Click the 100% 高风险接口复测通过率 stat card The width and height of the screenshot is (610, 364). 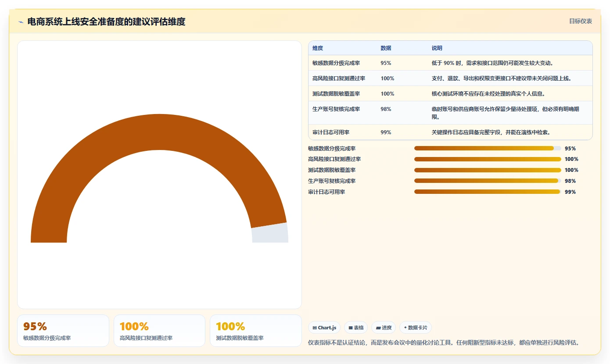click(x=159, y=331)
